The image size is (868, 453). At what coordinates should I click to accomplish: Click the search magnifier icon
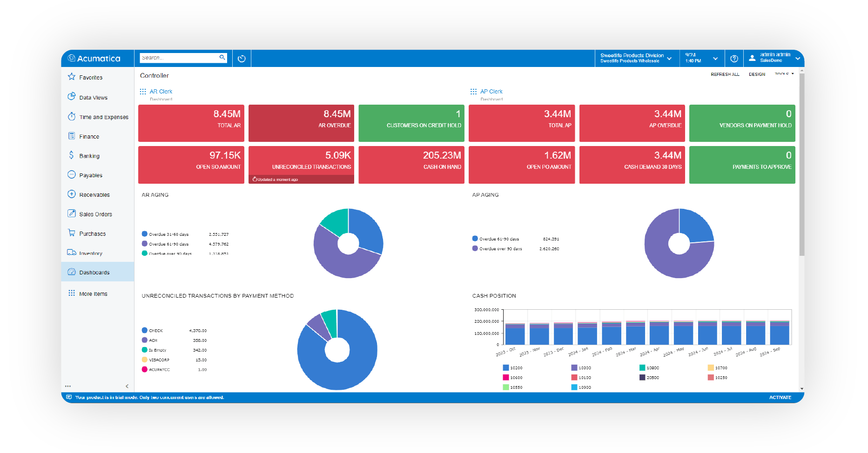[x=222, y=57]
